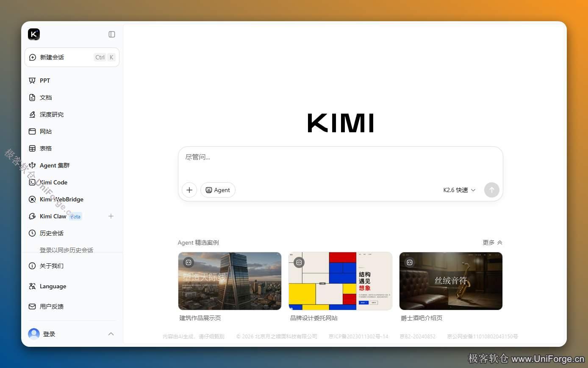The image size is (588, 368).
Task: Collapse the sidebar with the panel icon
Action: coord(112,34)
